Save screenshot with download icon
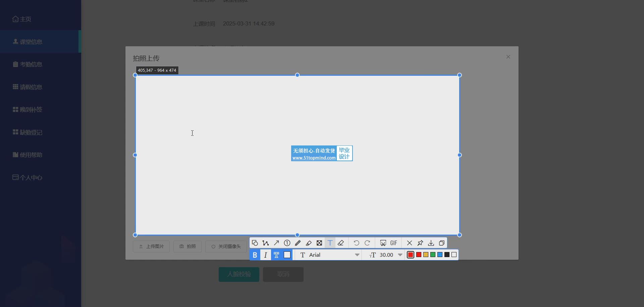644x307 pixels. [431, 243]
